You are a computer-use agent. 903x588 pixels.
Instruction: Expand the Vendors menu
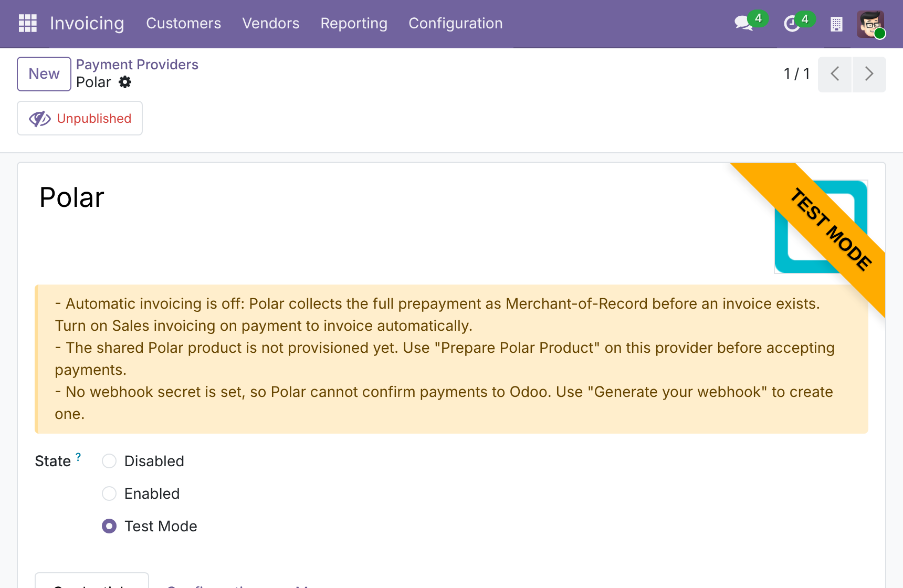[x=271, y=23]
